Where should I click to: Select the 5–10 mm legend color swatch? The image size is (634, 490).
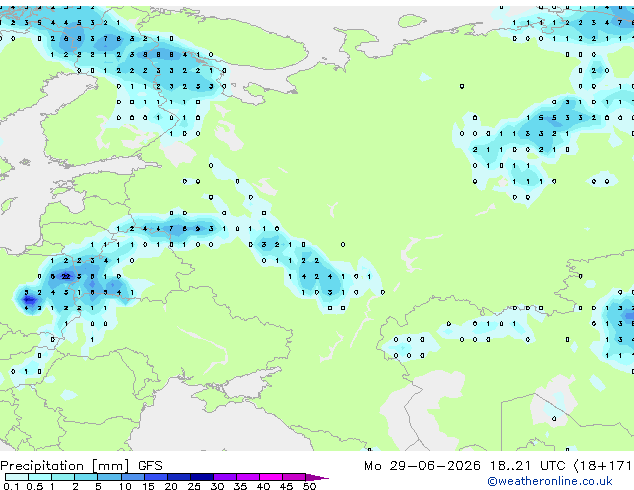click(x=110, y=477)
